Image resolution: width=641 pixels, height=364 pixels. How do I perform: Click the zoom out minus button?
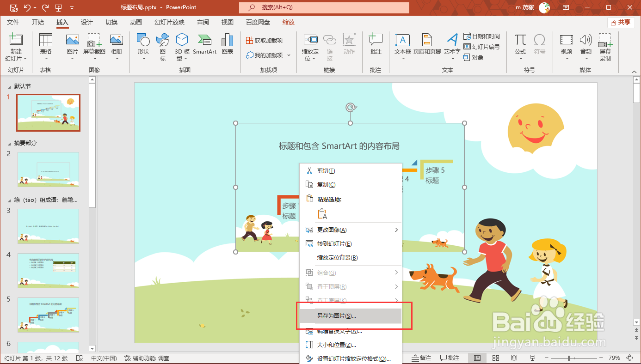click(x=546, y=358)
